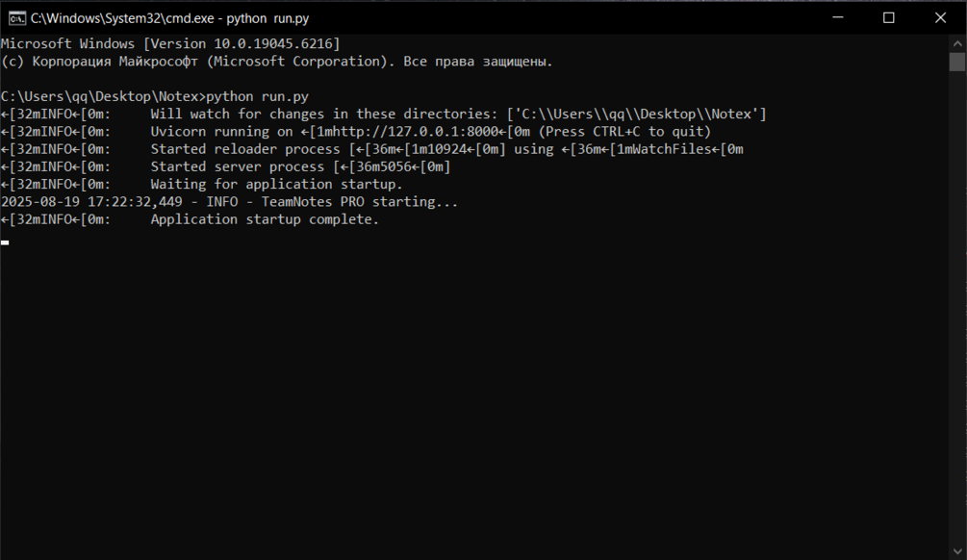Open the cmd.exe system menu icon
This screenshot has height=560, width=967.
[x=16, y=18]
